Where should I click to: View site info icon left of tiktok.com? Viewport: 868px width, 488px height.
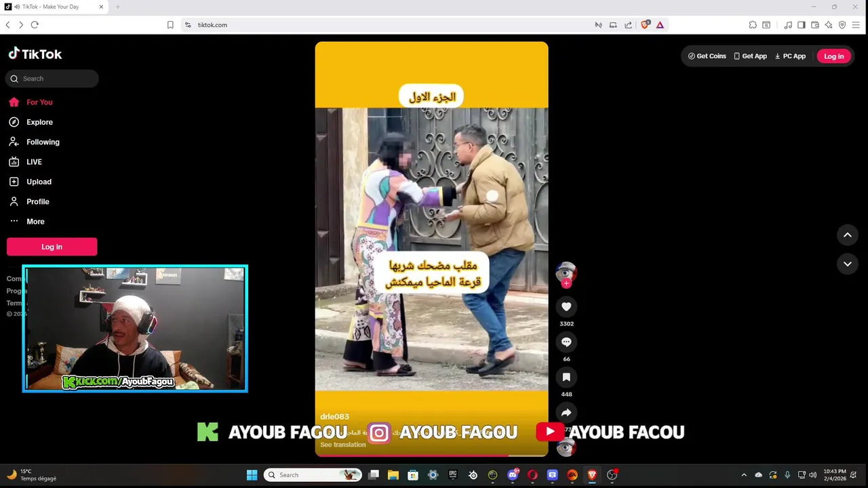[x=188, y=25]
